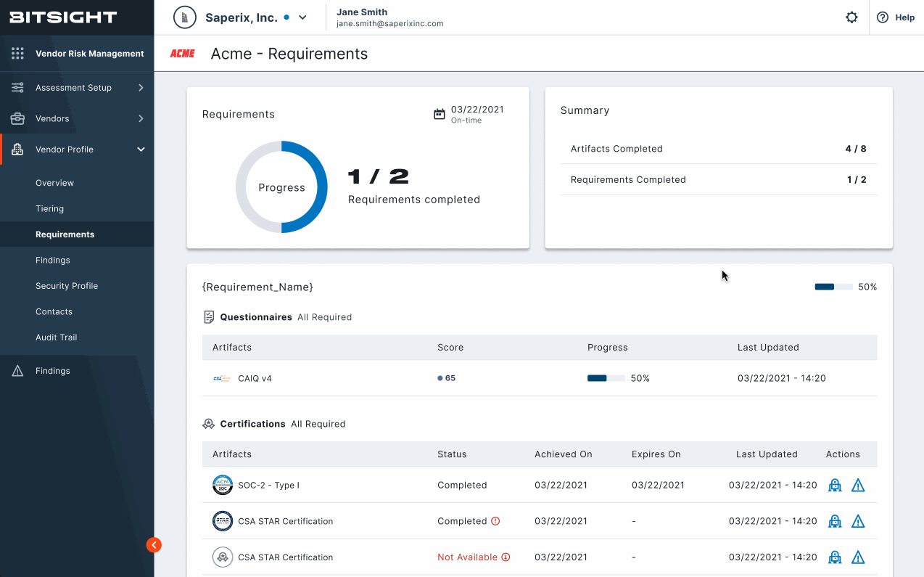
Task: Click the Certifications section badge icon
Action: coord(209,424)
